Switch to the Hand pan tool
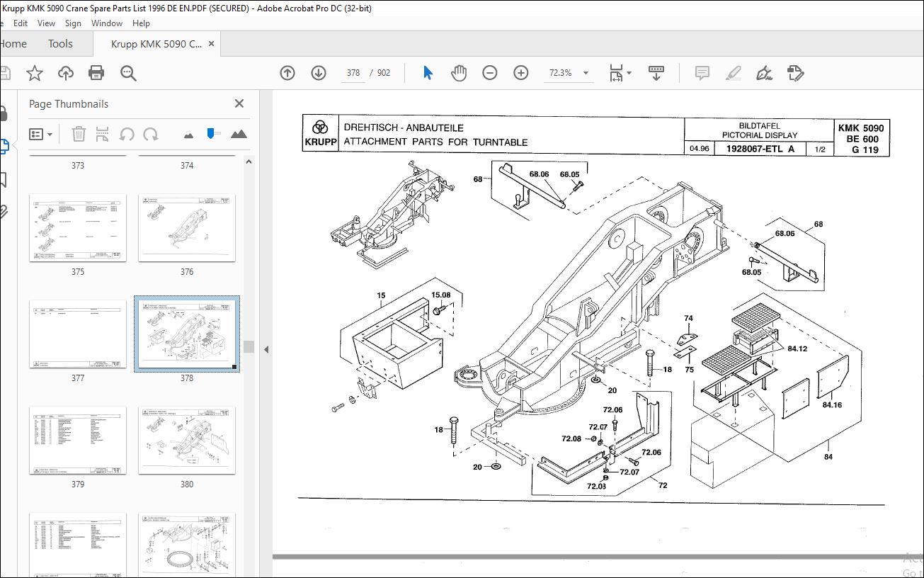The width and height of the screenshot is (924, 578). [459, 72]
